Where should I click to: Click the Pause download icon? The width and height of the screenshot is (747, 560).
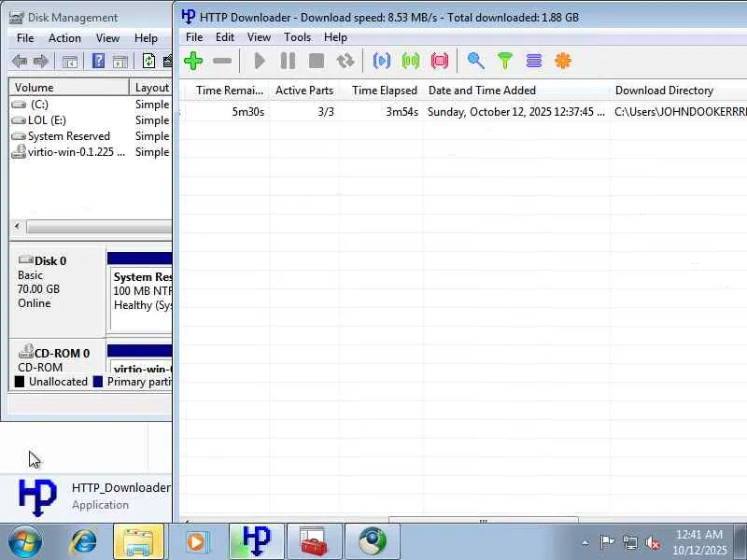288,61
